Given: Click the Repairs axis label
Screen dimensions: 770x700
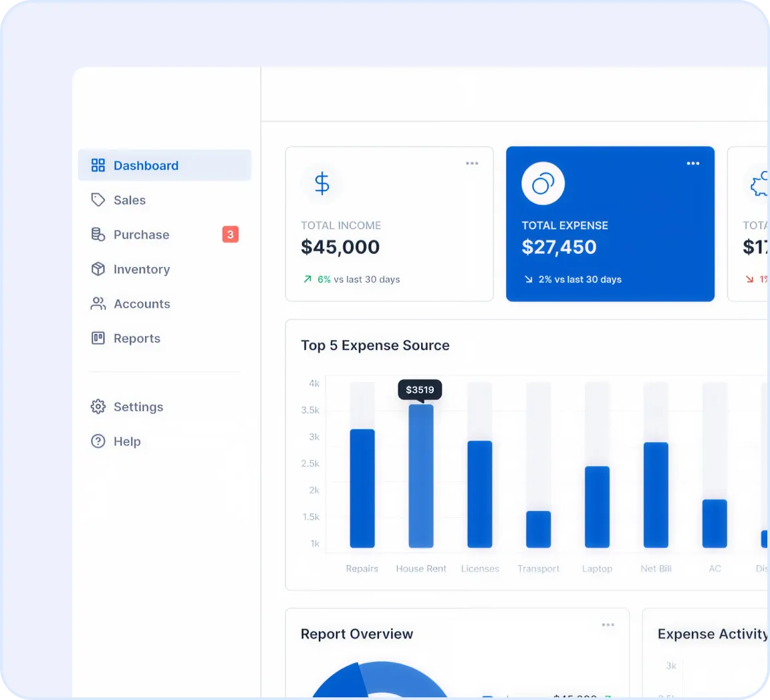Looking at the screenshot, I should click(x=362, y=568).
